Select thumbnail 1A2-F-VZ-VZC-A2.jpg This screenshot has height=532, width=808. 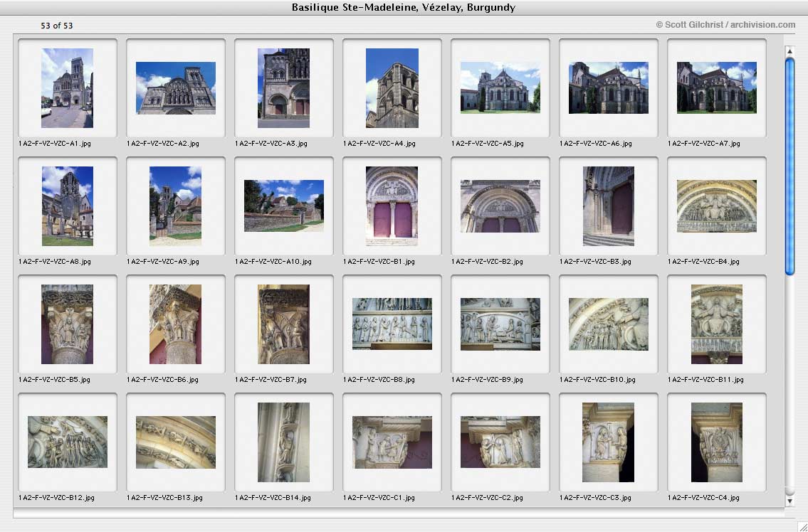[176, 88]
